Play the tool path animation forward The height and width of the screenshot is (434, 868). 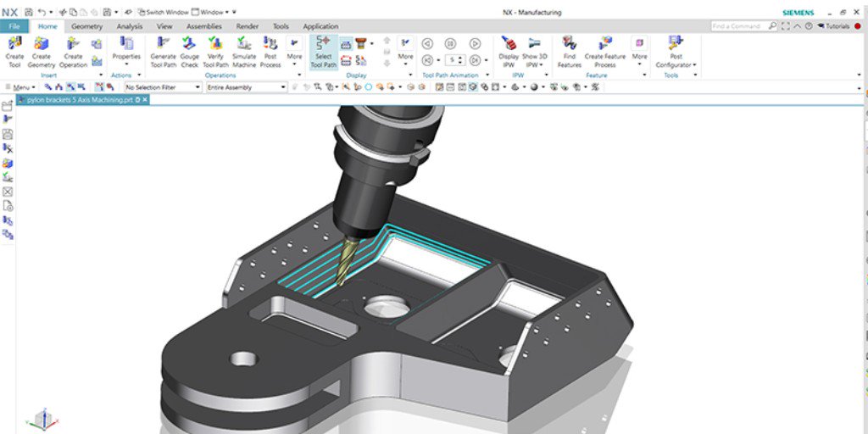click(475, 44)
